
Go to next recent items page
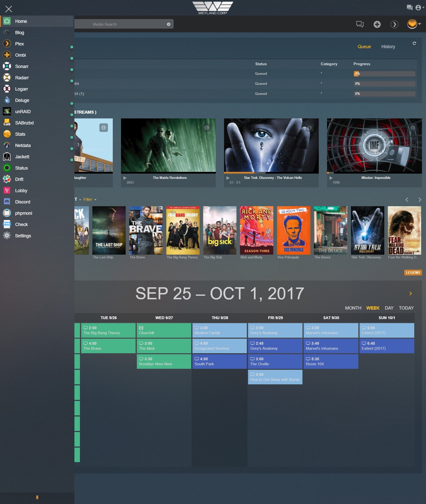coord(420,200)
